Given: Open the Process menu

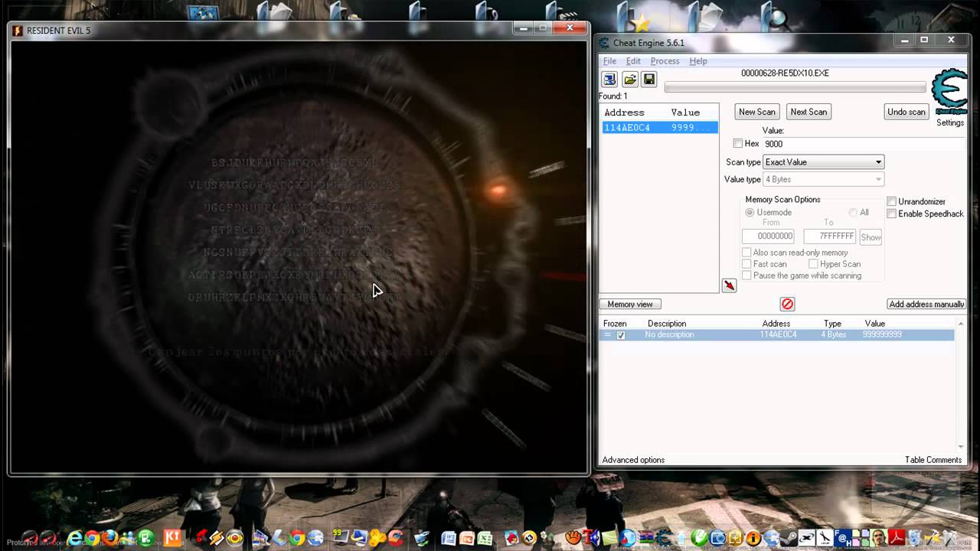Looking at the screenshot, I should [665, 61].
